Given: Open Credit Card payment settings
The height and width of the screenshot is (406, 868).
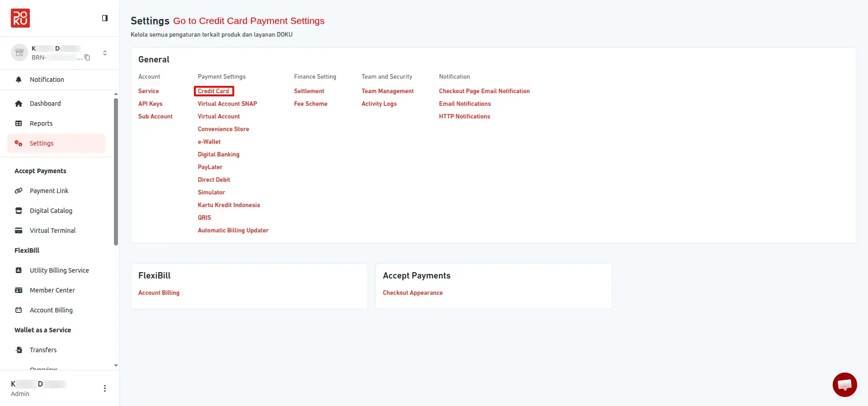Looking at the screenshot, I should tap(213, 91).
